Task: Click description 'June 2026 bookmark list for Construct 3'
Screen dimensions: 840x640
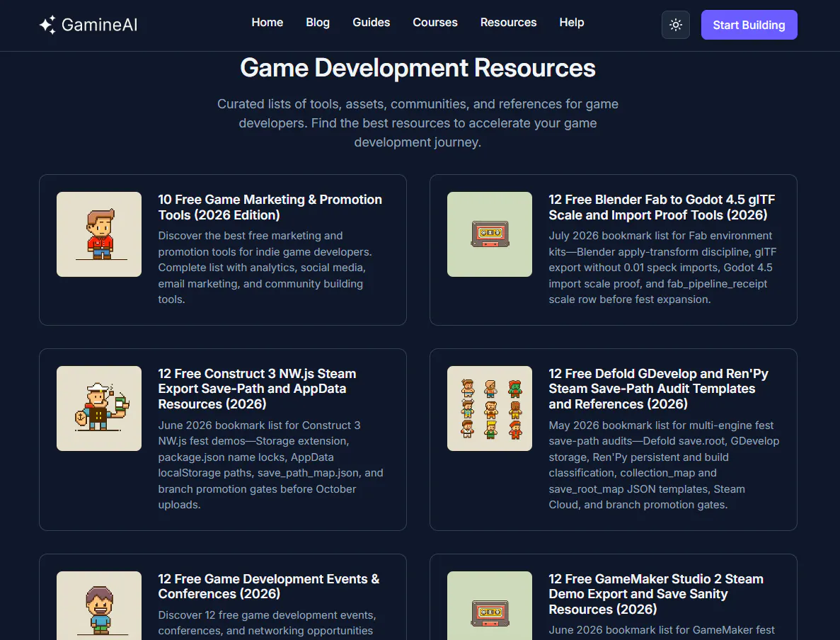Action: (270, 464)
